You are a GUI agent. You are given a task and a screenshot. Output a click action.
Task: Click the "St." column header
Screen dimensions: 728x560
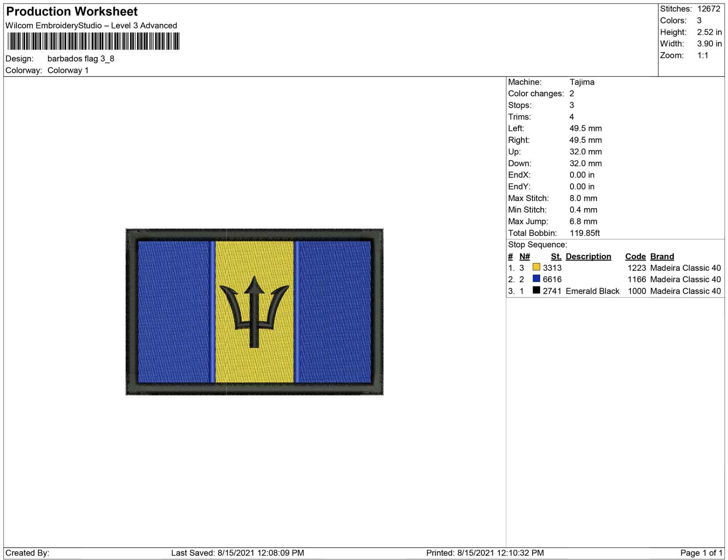coord(556,257)
